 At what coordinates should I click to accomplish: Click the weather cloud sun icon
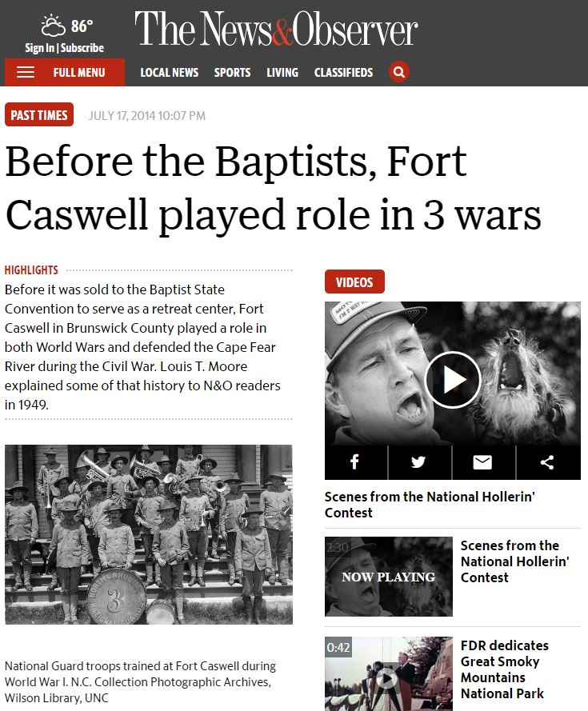point(54,26)
